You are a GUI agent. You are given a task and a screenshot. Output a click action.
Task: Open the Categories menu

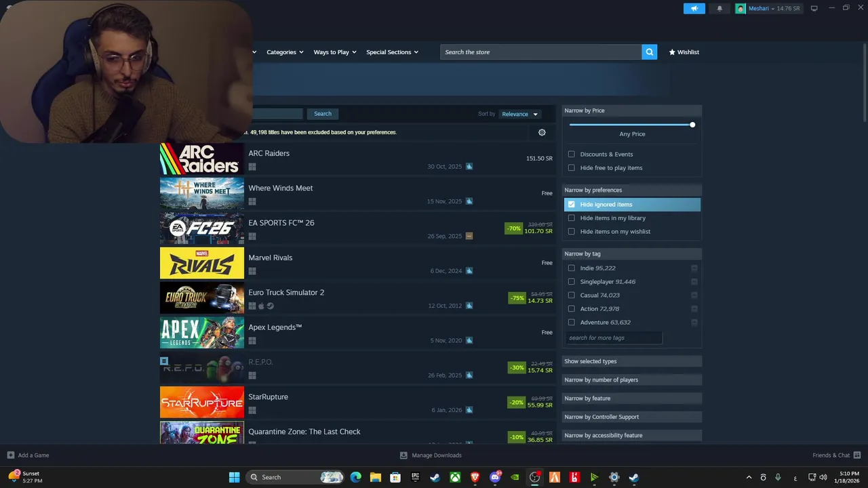point(285,52)
